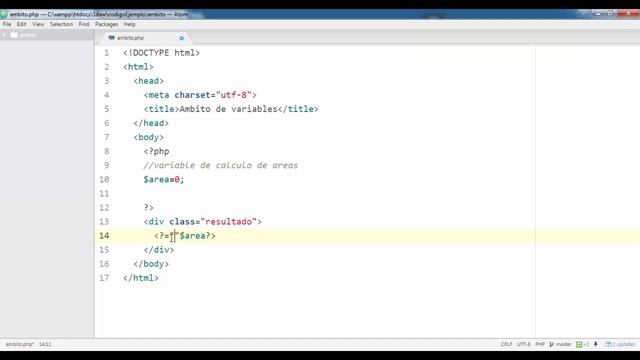640x360 pixels.
Task: Open the Edit menu
Action: pyautogui.click(x=21, y=24)
